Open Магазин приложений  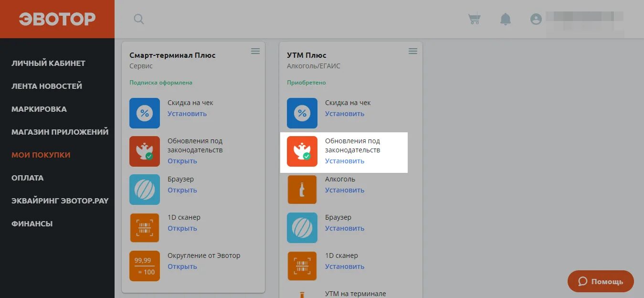60,132
